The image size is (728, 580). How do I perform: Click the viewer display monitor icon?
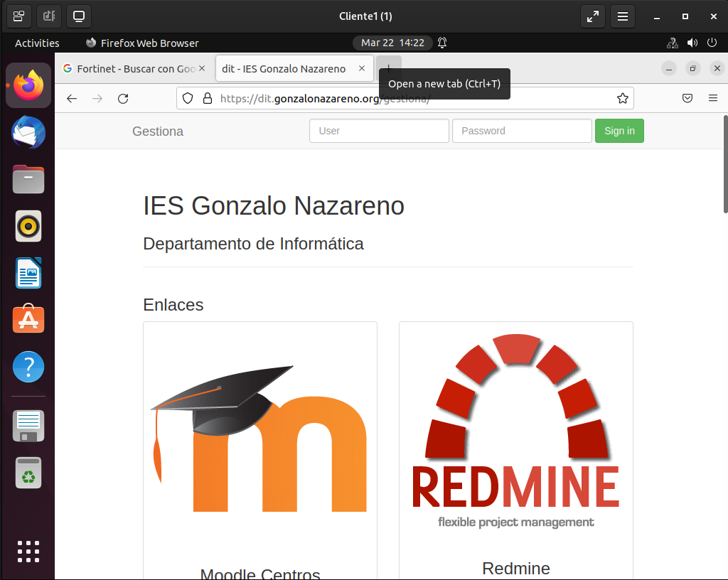[x=78, y=17]
